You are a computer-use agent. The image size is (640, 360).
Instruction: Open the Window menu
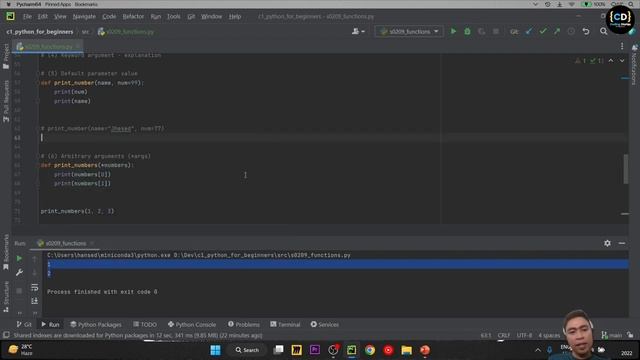[211, 16]
